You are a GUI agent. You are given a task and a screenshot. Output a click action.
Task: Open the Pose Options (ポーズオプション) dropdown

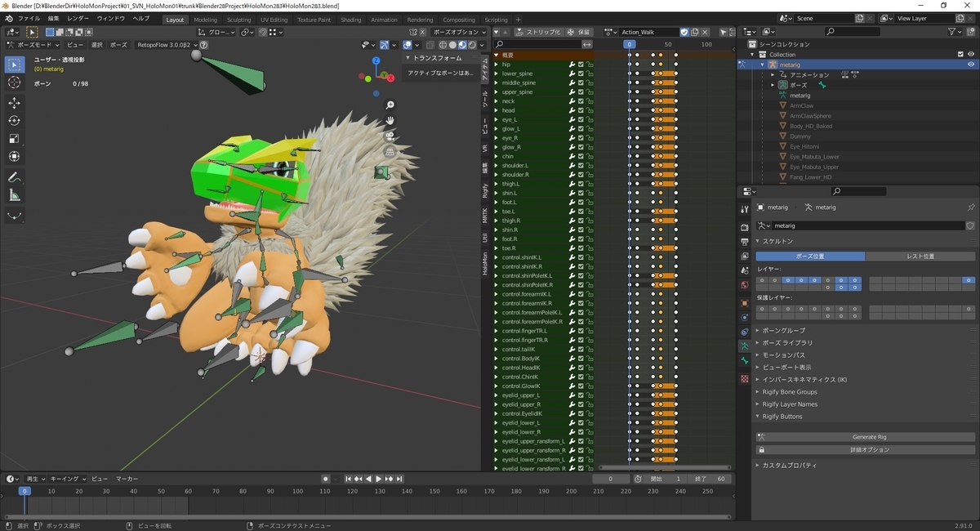click(459, 32)
